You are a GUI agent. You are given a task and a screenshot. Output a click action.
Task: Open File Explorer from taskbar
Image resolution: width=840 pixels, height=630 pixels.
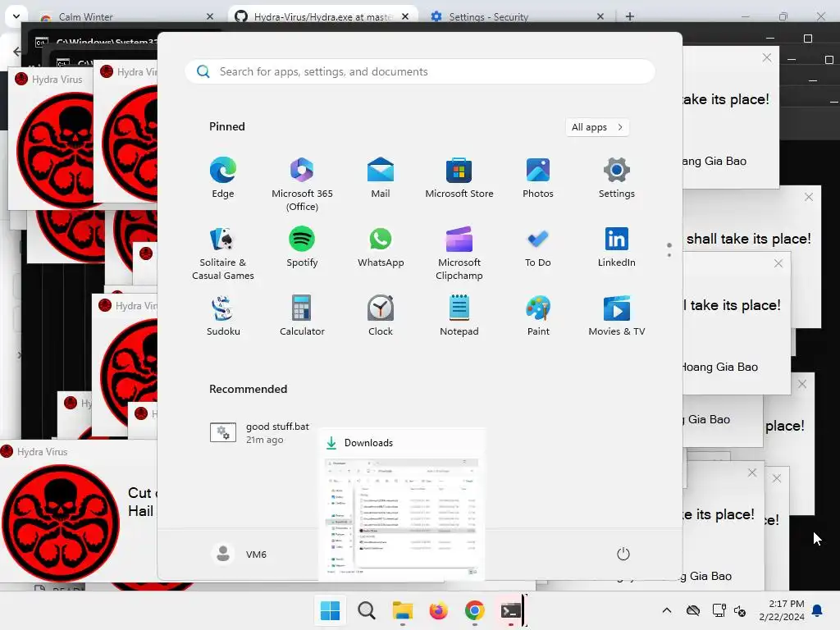click(402, 610)
